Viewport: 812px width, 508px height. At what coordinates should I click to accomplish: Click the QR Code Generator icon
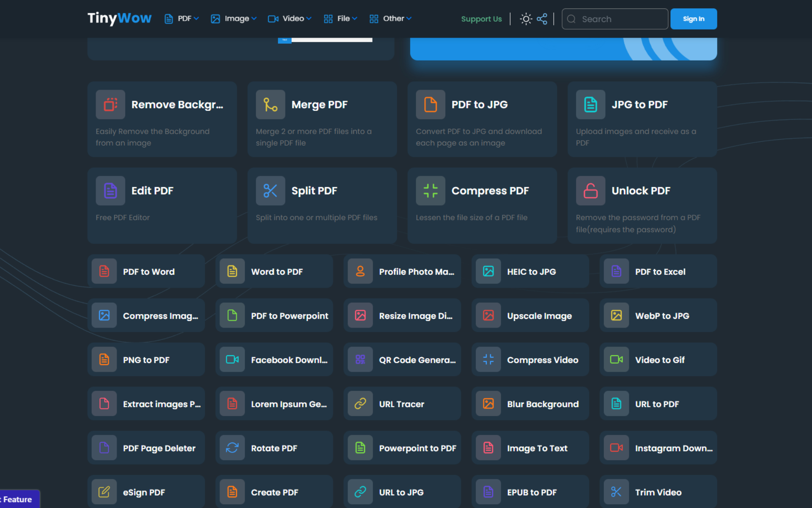coord(360,359)
